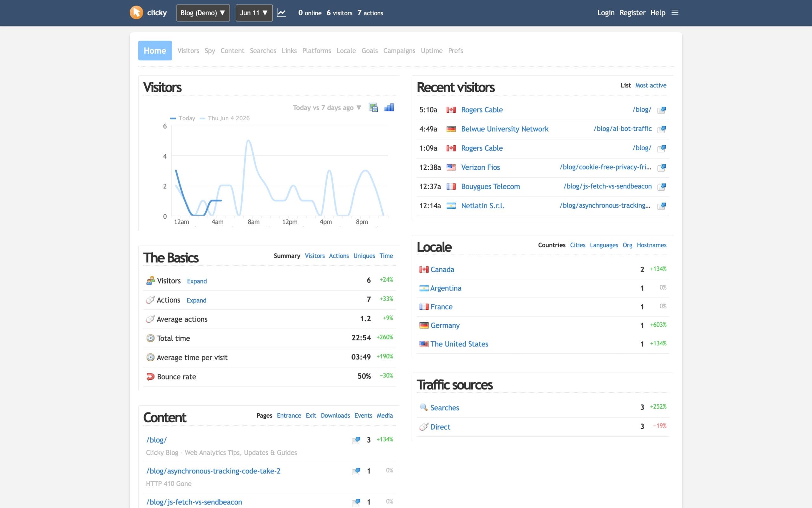The height and width of the screenshot is (508, 812).
Task: Show Cities in the Locale panel
Action: click(578, 245)
